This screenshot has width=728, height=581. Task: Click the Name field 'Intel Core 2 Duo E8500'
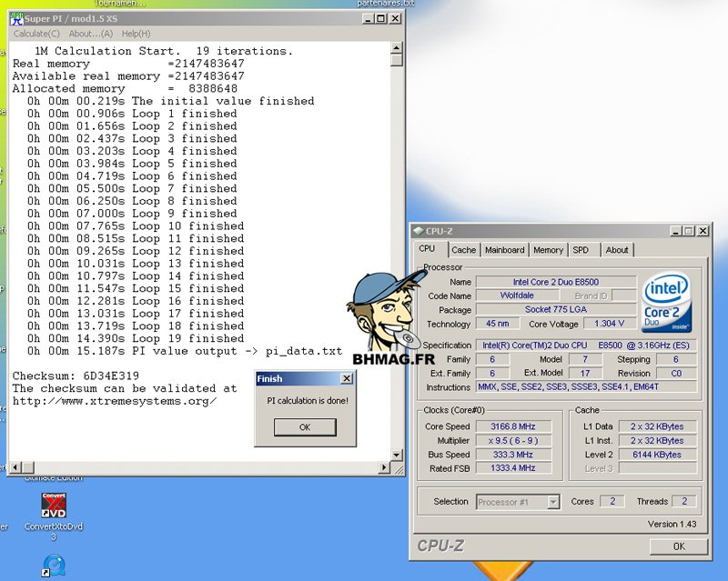pos(556,282)
